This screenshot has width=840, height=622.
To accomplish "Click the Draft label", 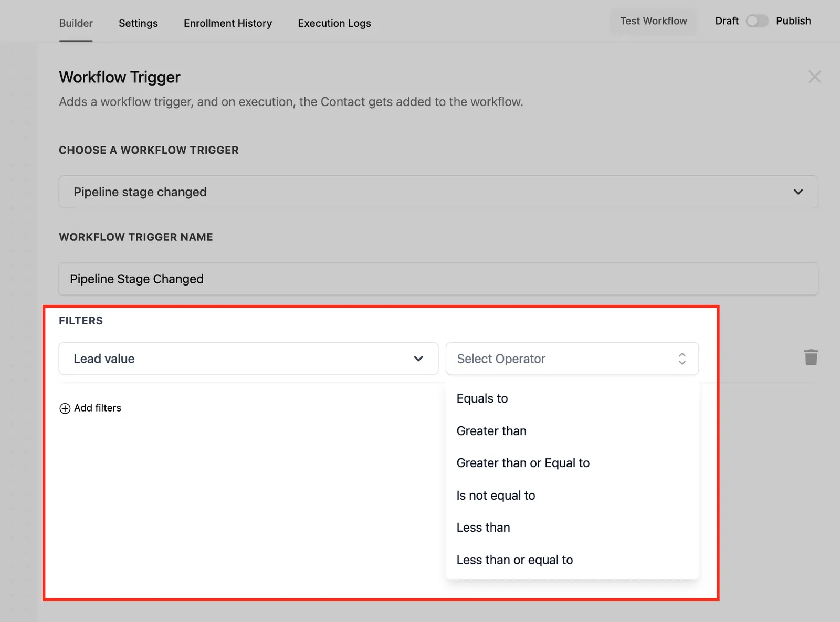I will (x=727, y=21).
